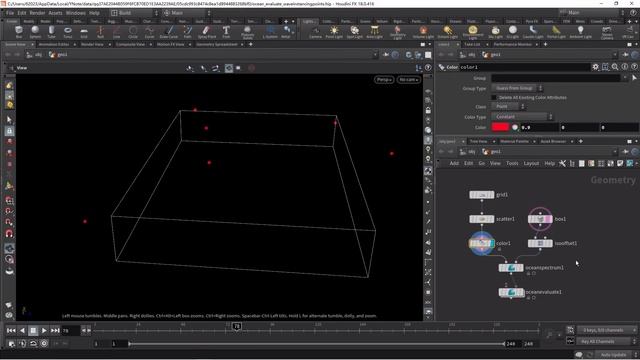This screenshot has height=360, width=640.
Task: Toggle display flag on color1 node
Action: pos(491,243)
